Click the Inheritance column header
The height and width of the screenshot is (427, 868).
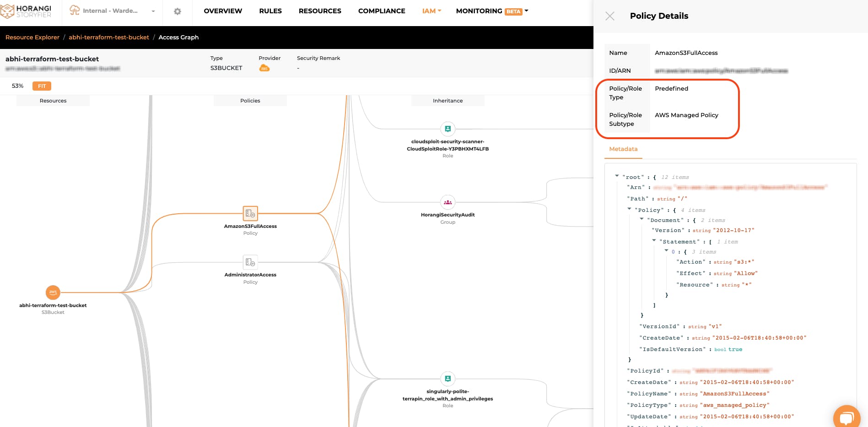tap(448, 101)
